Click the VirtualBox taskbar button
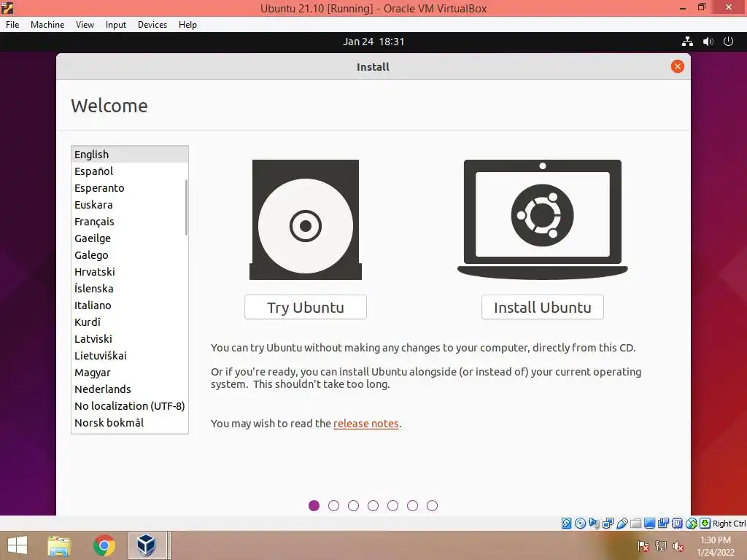 click(x=147, y=545)
